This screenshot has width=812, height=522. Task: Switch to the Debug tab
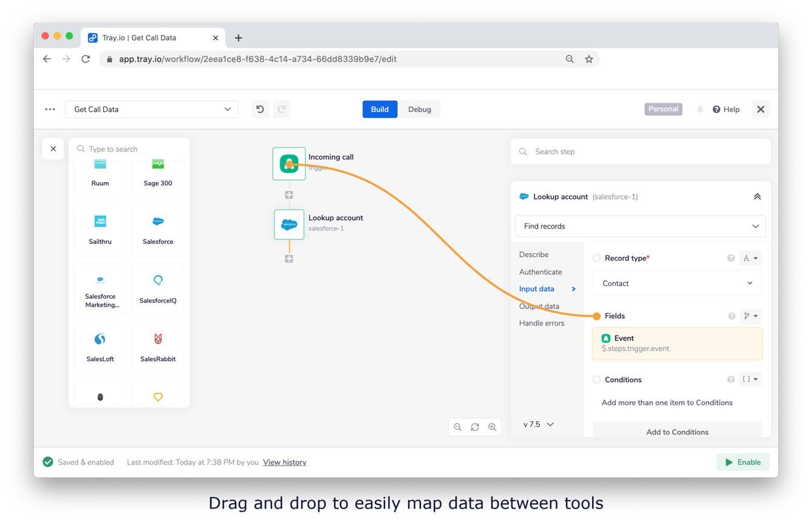tap(420, 109)
